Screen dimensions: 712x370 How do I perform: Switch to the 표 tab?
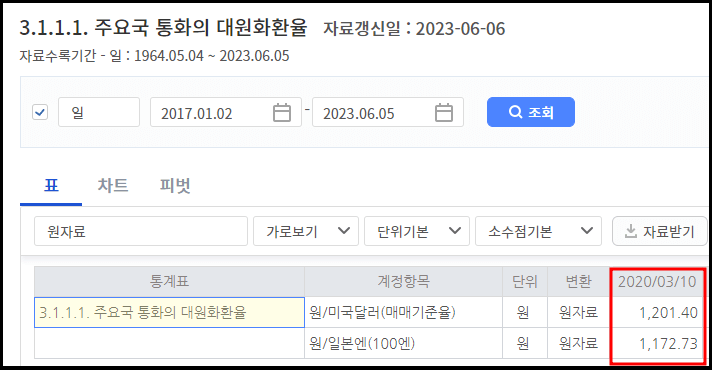[x=51, y=186]
